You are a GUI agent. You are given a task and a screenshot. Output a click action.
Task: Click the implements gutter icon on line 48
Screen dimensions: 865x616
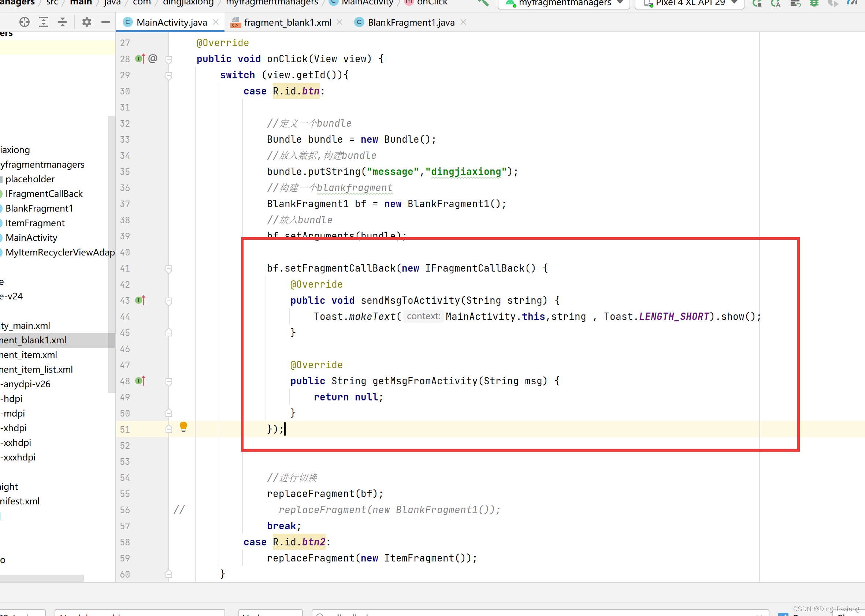pyautogui.click(x=140, y=381)
